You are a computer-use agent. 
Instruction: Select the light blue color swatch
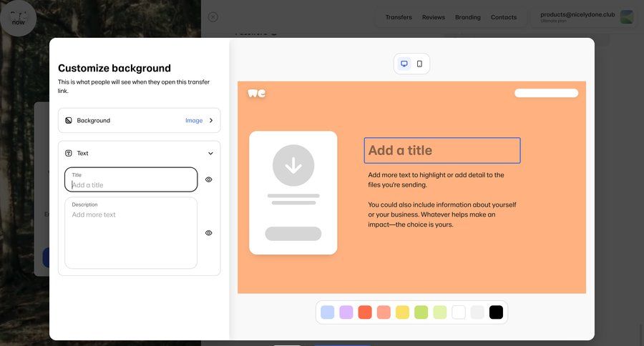click(327, 312)
